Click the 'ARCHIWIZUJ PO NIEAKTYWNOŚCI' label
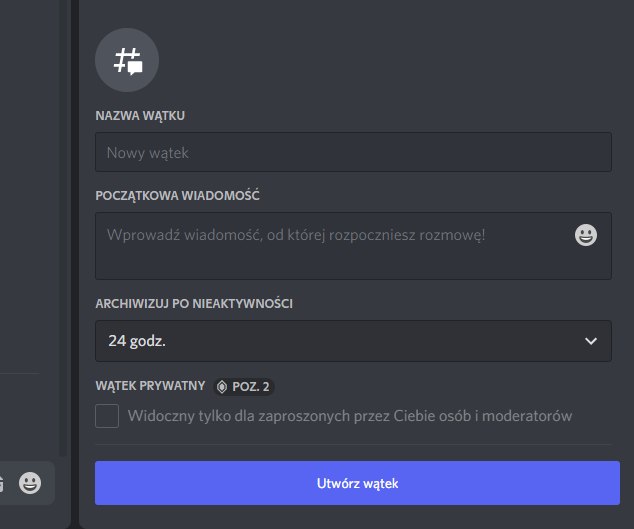The image size is (634, 529). coord(194,304)
